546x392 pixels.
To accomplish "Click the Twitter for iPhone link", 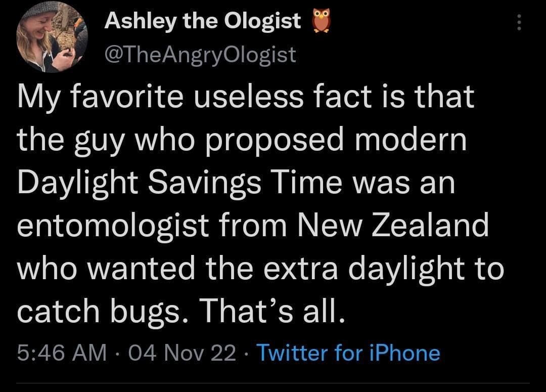I will 348,353.
